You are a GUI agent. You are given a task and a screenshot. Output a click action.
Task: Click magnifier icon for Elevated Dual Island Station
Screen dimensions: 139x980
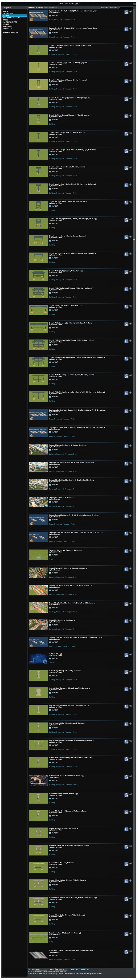(x=126, y=463)
